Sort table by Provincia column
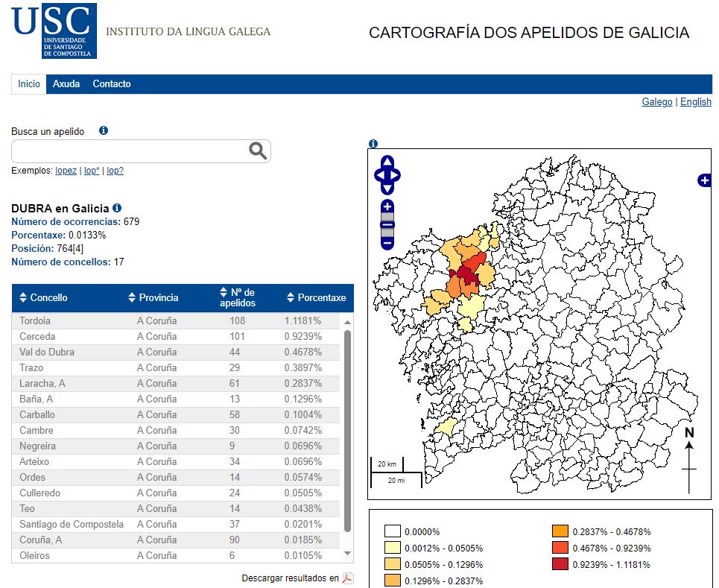Image resolution: width=719 pixels, height=588 pixels. [153, 298]
